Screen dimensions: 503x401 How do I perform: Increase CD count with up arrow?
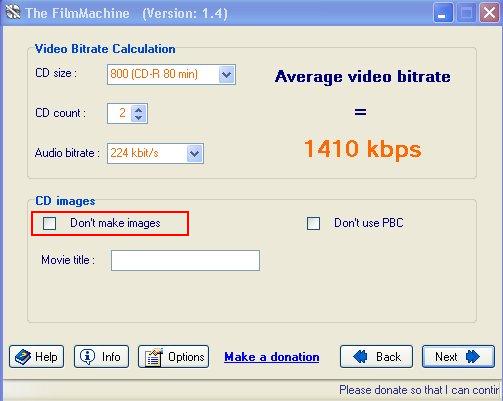point(138,109)
